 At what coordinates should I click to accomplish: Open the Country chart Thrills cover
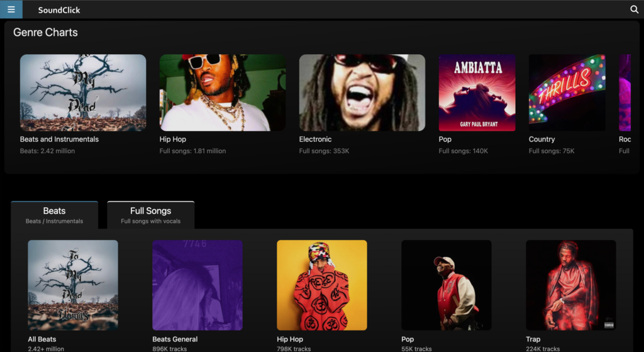point(567,93)
